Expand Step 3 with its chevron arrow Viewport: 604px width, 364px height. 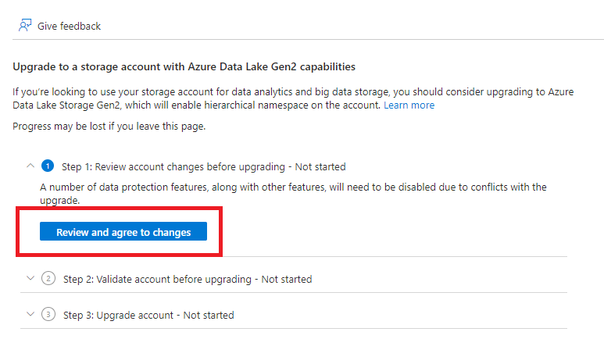point(30,314)
